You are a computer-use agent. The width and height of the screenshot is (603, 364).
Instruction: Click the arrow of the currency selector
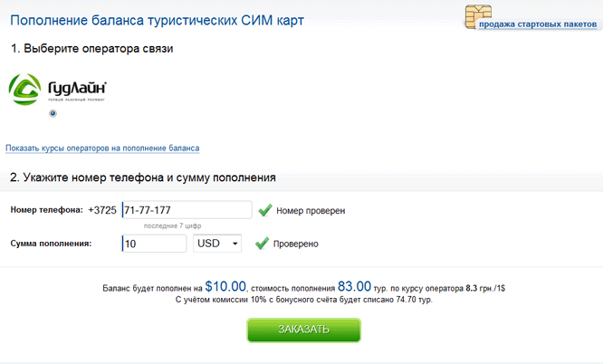click(x=234, y=244)
